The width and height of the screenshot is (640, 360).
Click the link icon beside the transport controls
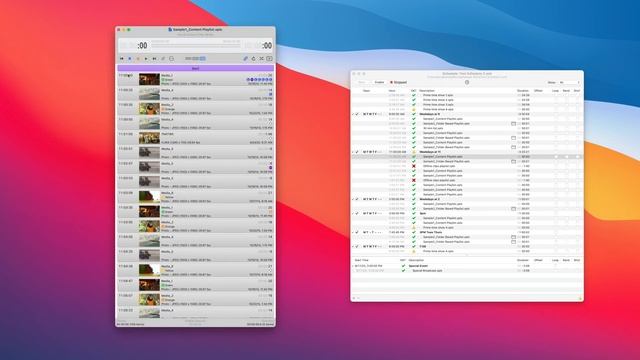point(163,59)
